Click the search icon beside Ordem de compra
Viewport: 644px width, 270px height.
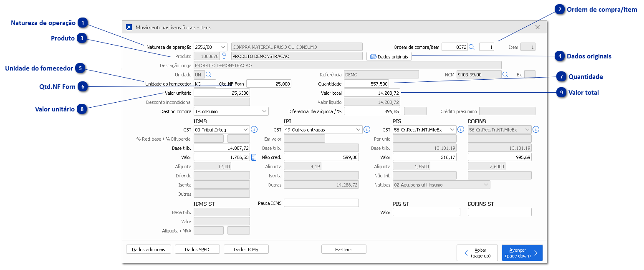point(472,47)
